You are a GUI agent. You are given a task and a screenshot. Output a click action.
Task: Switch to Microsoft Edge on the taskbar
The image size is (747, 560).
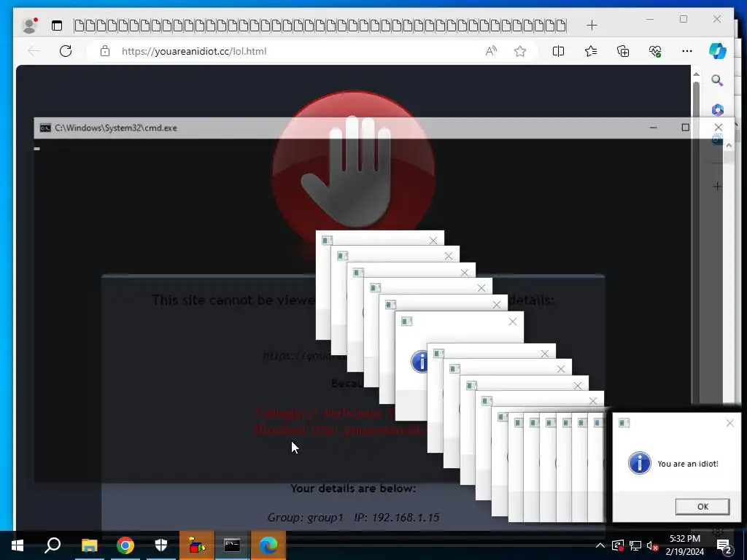coord(268,545)
